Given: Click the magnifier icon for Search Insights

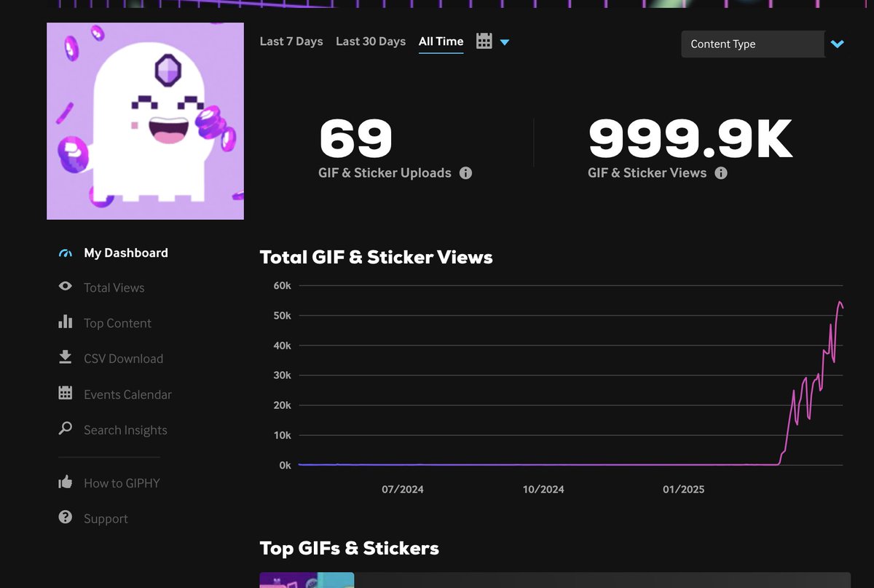Looking at the screenshot, I should point(66,429).
